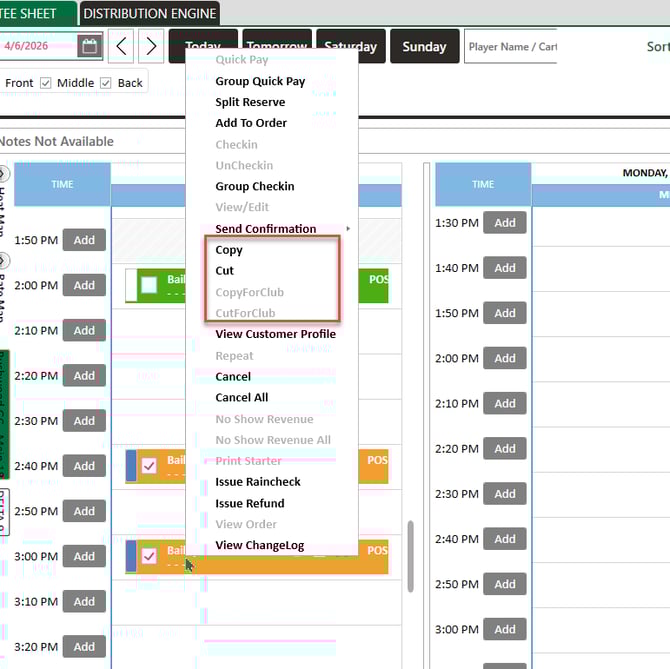This screenshot has width=670, height=669.
Task: Select Group Quick Pay option
Action: pyautogui.click(x=260, y=81)
